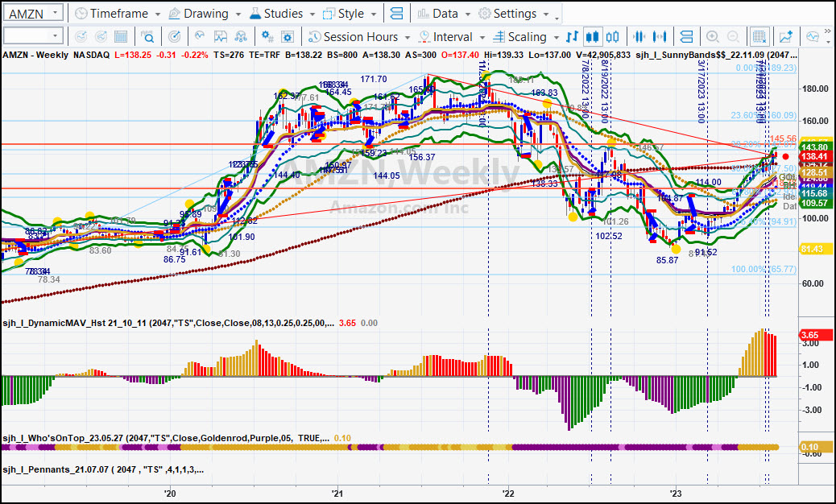836x504 pixels.
Task: Click the sjh_I_SunnyBands$$_22.11.09 study label
Action: click(x=716, y=55)
